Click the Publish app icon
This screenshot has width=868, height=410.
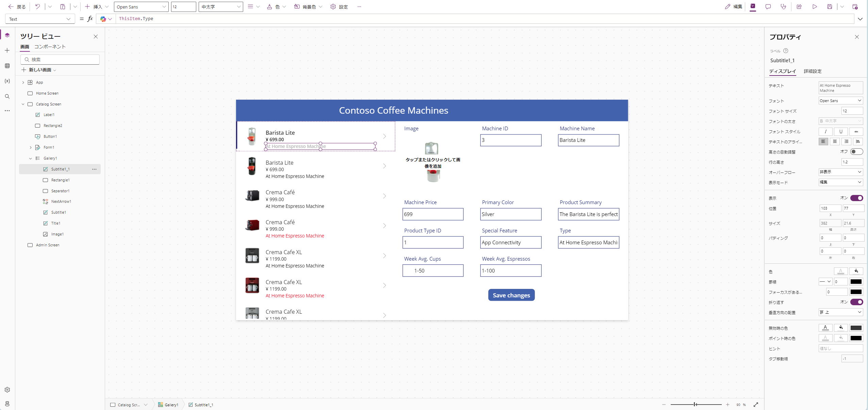(x=855, y=6)
